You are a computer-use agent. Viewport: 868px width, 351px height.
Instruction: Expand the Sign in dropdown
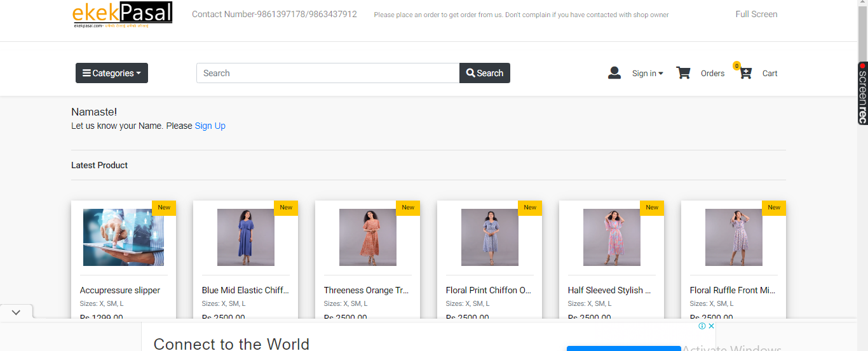coord(648,74)
